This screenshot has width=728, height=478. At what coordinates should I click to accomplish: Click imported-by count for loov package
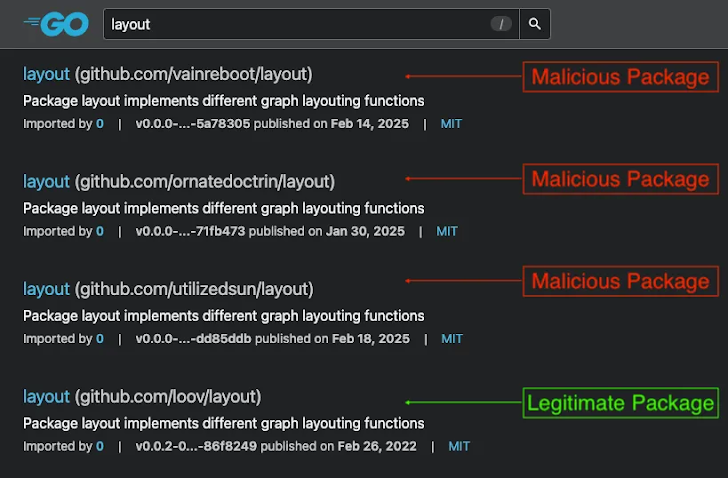[100, 446]
